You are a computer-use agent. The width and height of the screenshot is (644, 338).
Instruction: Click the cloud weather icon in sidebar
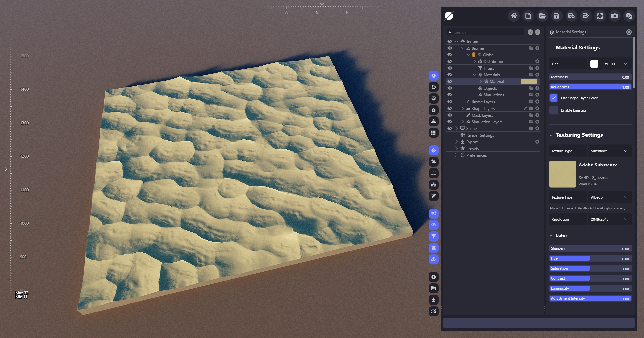(x=434, y=162)
